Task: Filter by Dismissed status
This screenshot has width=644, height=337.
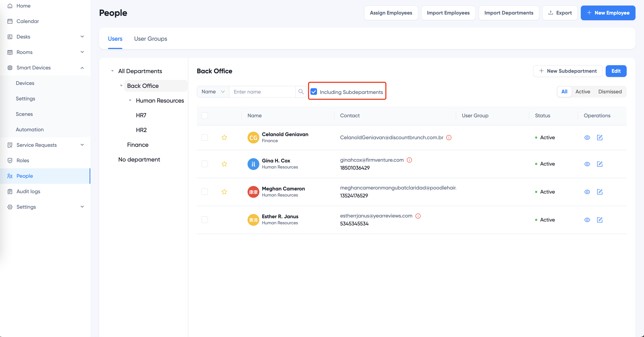Action: coord(610,92)
